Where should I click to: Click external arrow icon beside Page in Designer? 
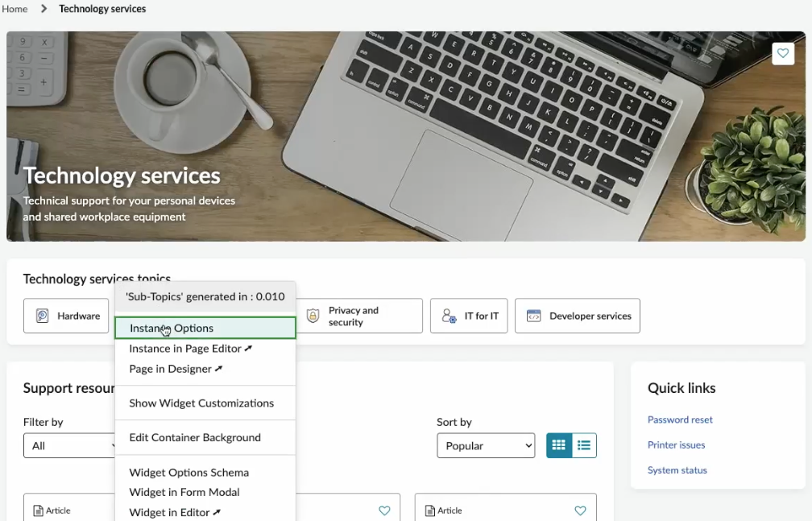[218, 369]
